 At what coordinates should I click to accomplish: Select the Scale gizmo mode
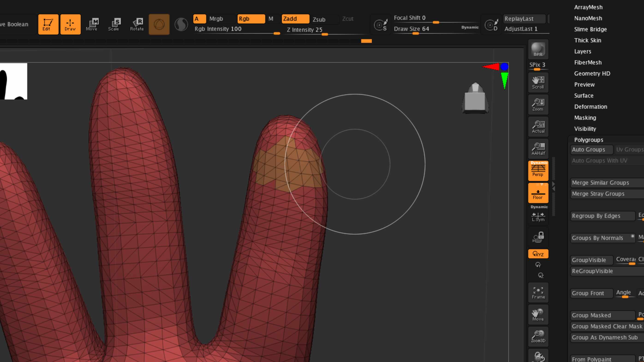[113, 24]
